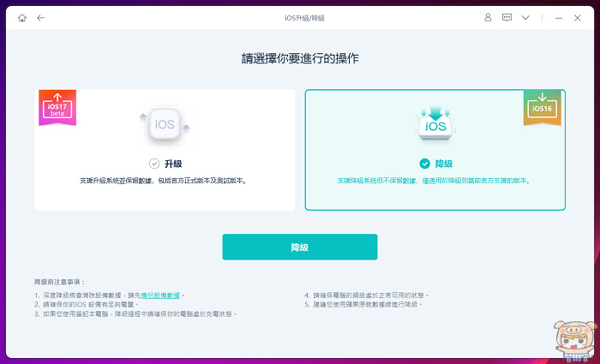
Task: Click the iOS downgrade illustration icon
Action: [x=435, y=123]
